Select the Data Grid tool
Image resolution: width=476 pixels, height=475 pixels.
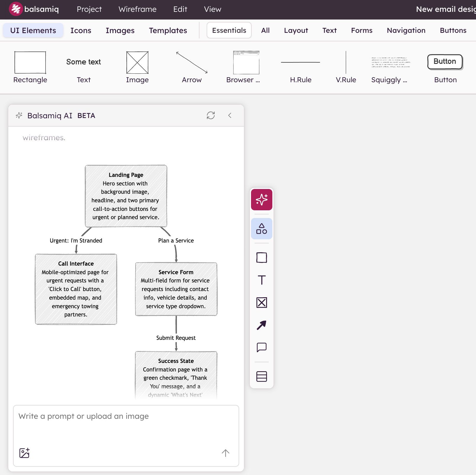(x=261, y=377)
